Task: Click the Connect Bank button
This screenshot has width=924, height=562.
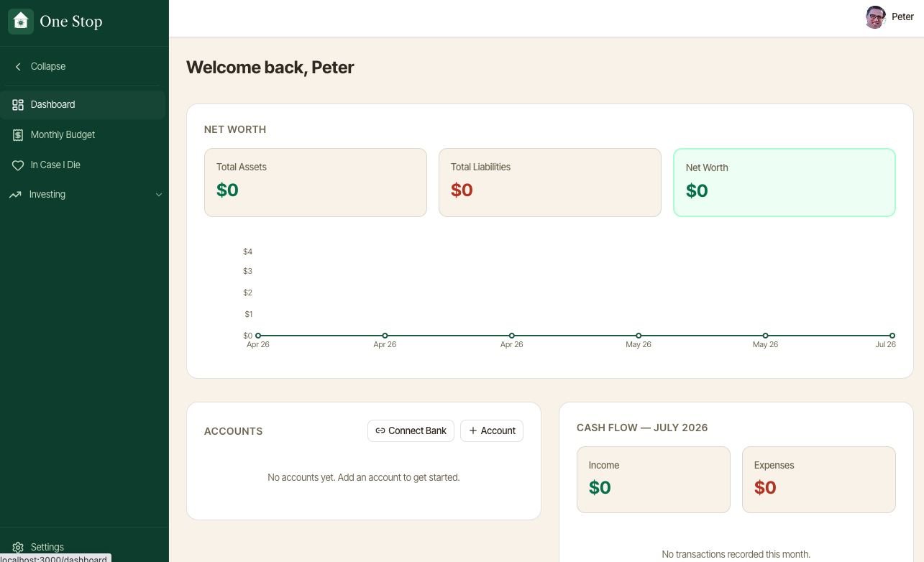Action: (411, 430)
